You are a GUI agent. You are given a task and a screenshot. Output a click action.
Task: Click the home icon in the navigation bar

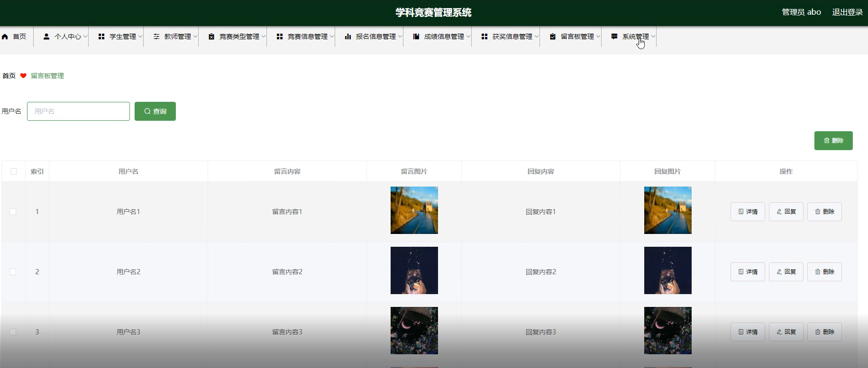[5, 36]
